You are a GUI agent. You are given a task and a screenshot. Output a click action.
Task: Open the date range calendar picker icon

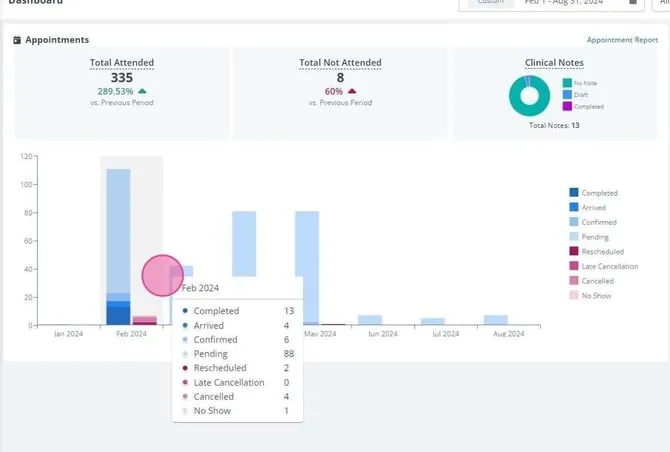(633, 2)
